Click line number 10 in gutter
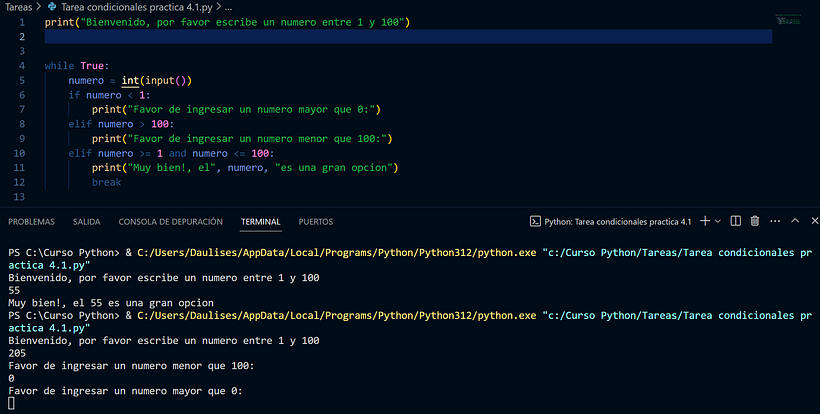 [x=19, y=153]
